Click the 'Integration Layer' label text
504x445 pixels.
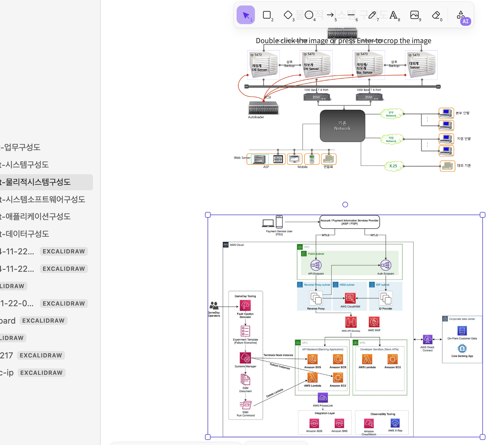pyautogui.click(x=325, y=413)
